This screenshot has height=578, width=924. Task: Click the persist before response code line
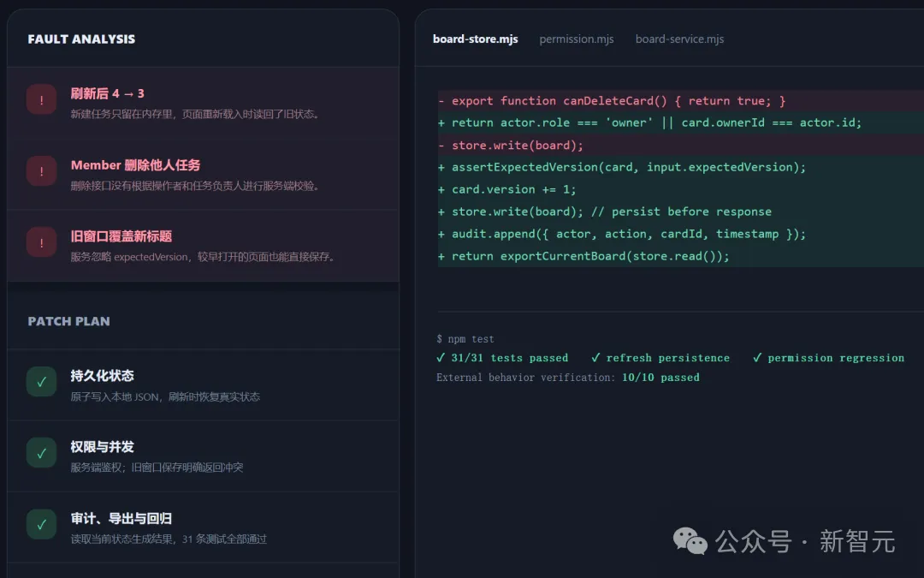pos(681,212)
